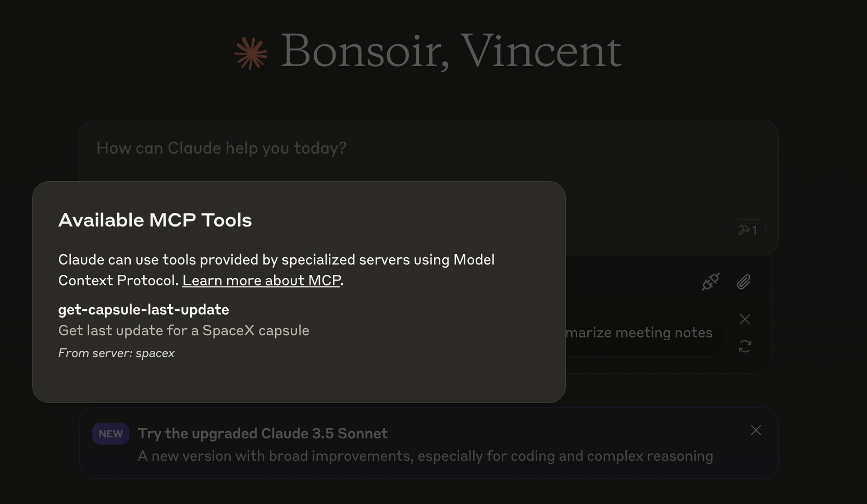Select the Available MCP Tools popup heading
Viewport: 867px width, 504px height.
point(155,220)
